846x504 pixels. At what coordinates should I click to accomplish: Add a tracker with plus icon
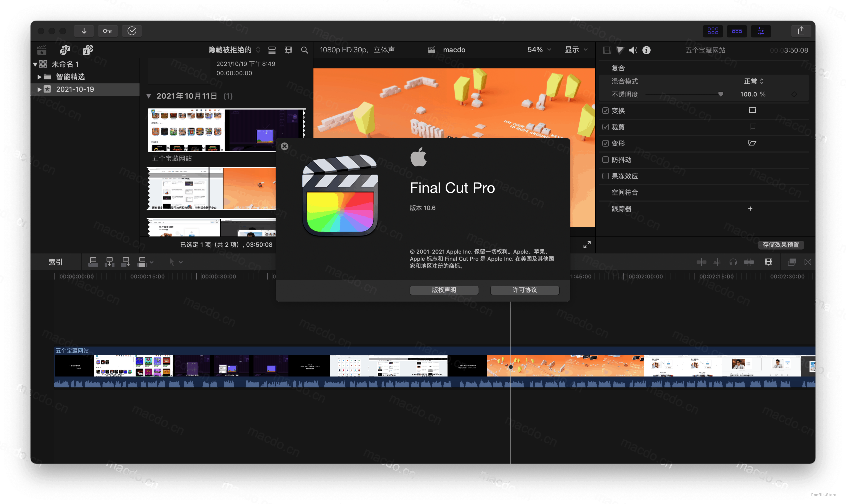pyautogui.click(x=750, y=209)
